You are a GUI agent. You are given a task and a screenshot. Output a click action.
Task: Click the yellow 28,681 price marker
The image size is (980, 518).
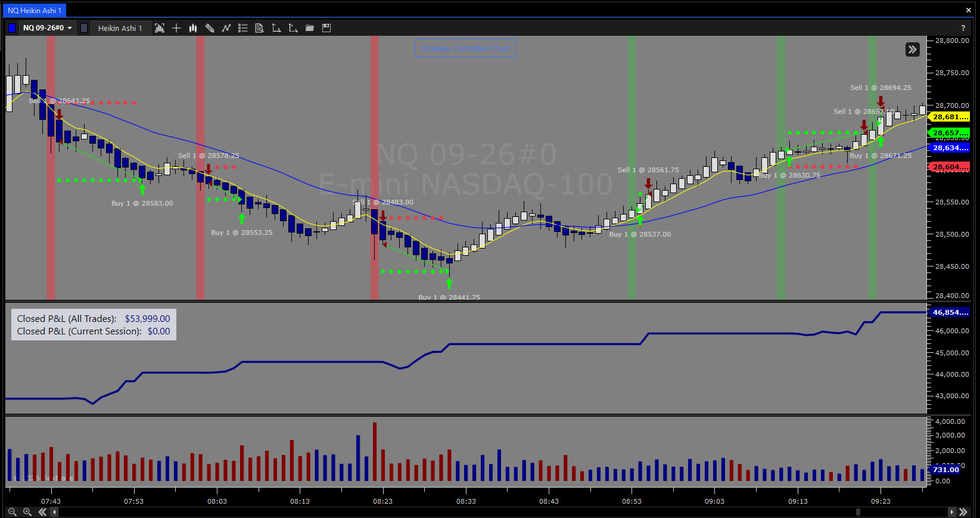(x=950, y=117)
